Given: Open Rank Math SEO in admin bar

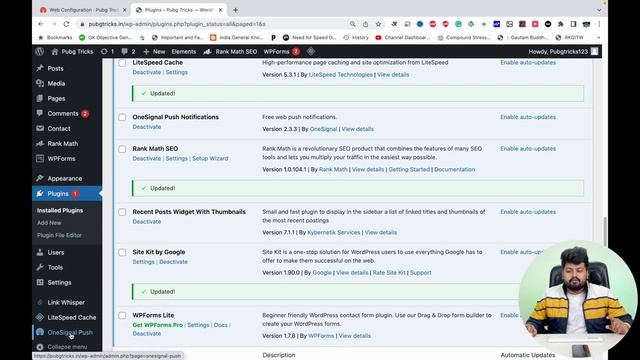Looking at the screenshot, I should point(230,51).
